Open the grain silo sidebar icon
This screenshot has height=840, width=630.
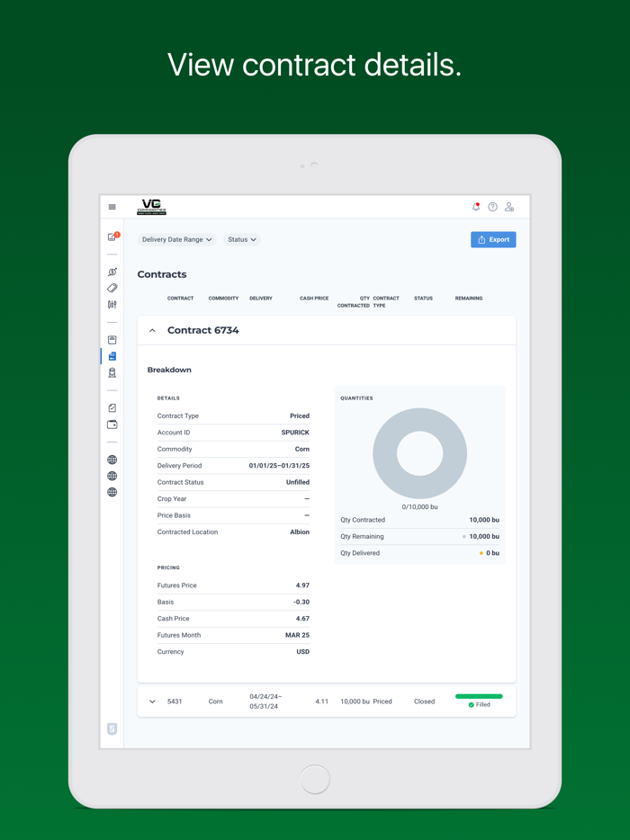point(112,372)
